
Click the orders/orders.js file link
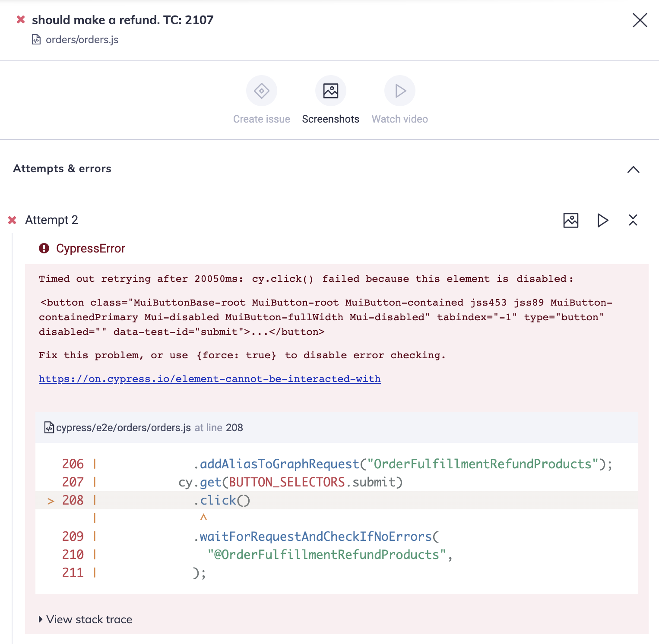(x=81, y=40)
